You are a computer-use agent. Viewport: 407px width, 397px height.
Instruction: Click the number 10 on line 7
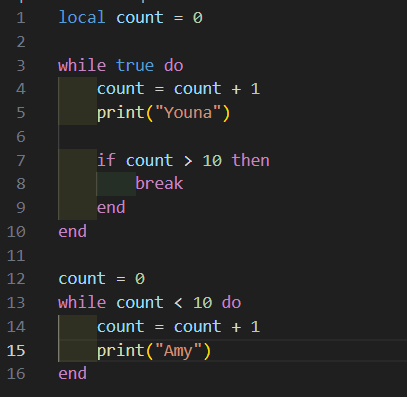click(x=212, y=160)
